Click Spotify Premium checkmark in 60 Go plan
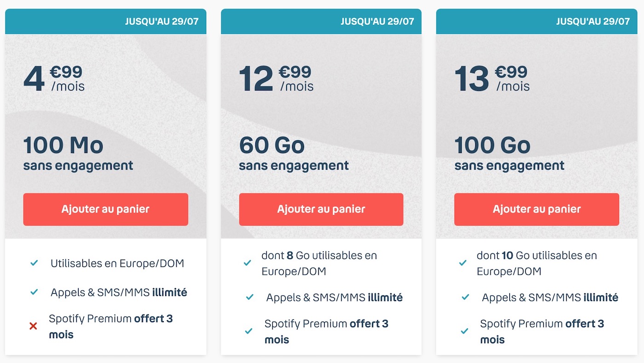644x363 pixels. (249, 331)
